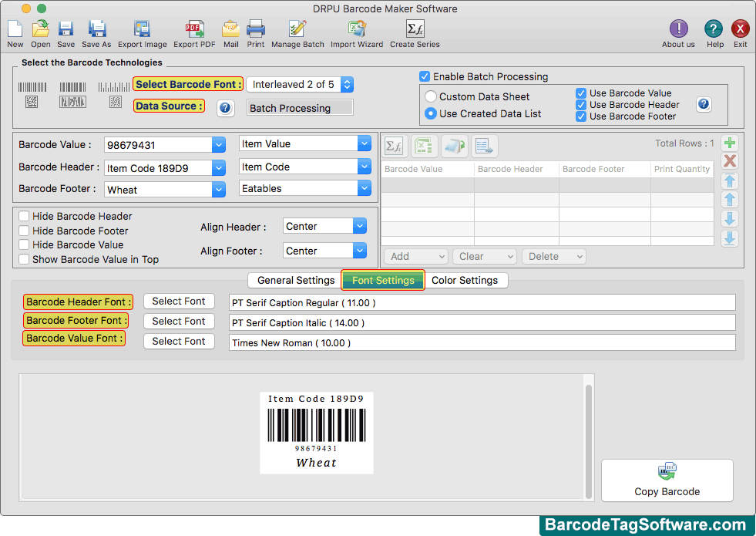Click the PT Serif Caption Regular font field
756x536 pixels.
coord(482,302)
